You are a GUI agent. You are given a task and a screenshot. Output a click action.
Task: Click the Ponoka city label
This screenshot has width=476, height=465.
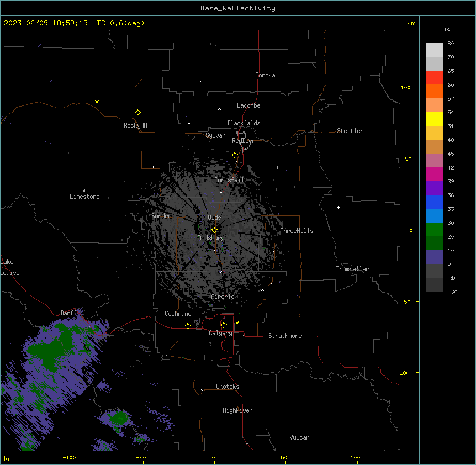click(265, 75)
